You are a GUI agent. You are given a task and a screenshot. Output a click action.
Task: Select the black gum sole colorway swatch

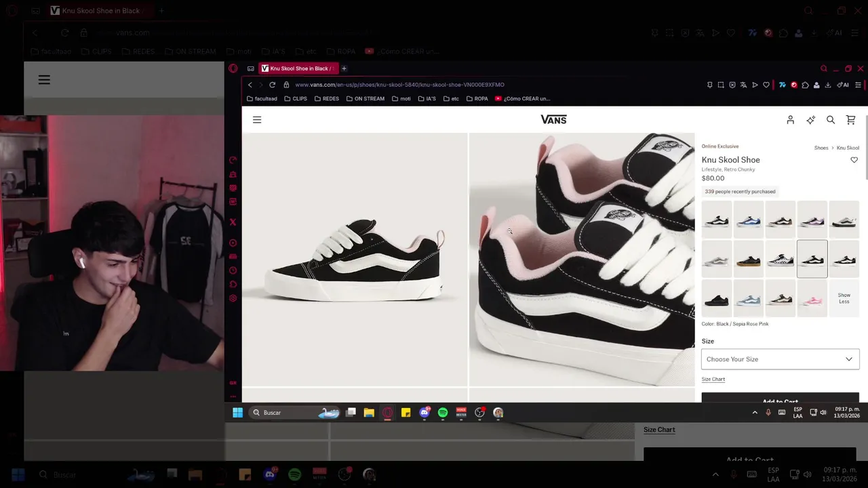point(748,259)
